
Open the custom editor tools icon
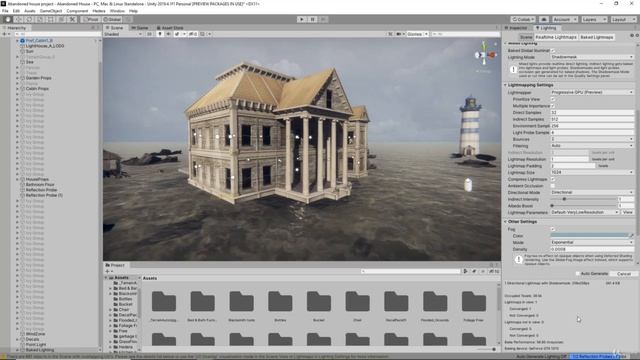tap(72, 19)
